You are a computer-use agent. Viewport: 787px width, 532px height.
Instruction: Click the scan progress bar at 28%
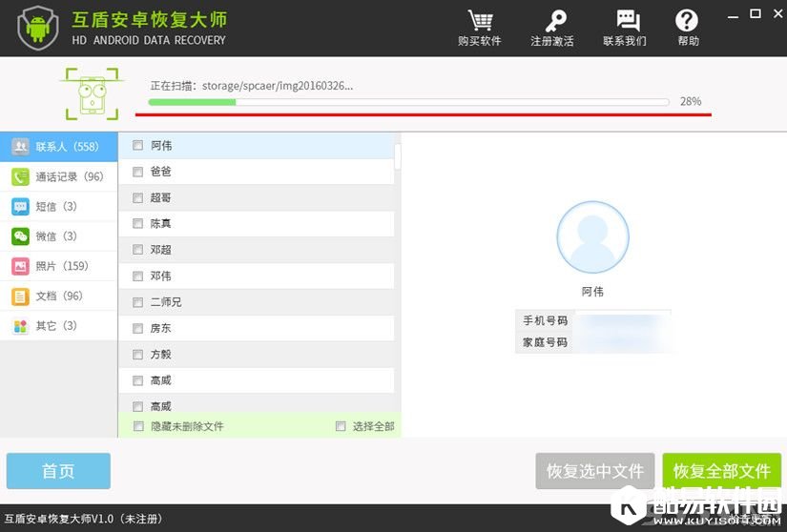(408, 102)
